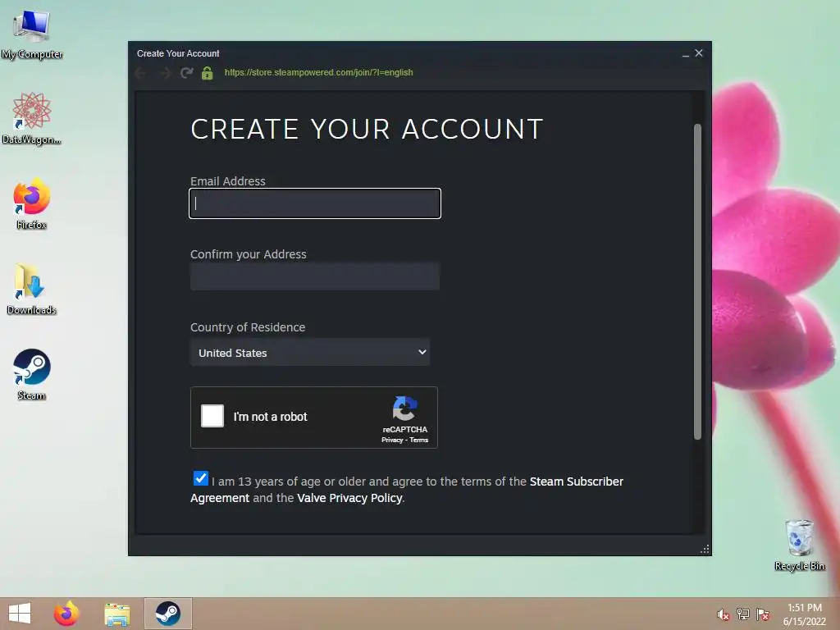This screenshot has width=840, height=630.
Task: Open Action Center flag icon
Action: 763,614
